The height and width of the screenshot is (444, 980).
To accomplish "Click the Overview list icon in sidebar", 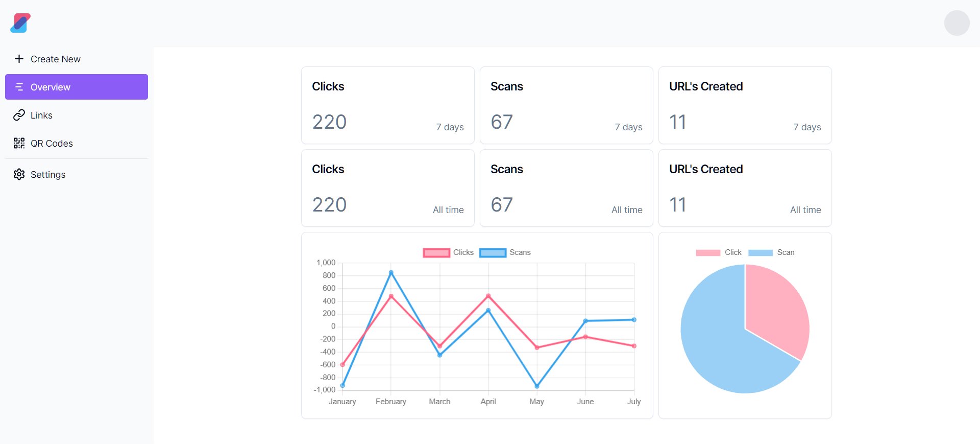I will 19,87.
